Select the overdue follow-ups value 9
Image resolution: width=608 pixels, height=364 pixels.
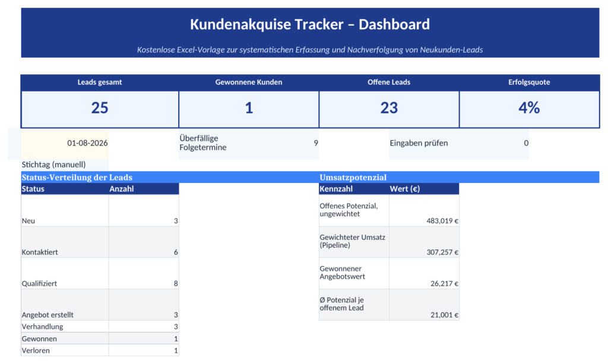pyautogui.click(x=316, y=143)
